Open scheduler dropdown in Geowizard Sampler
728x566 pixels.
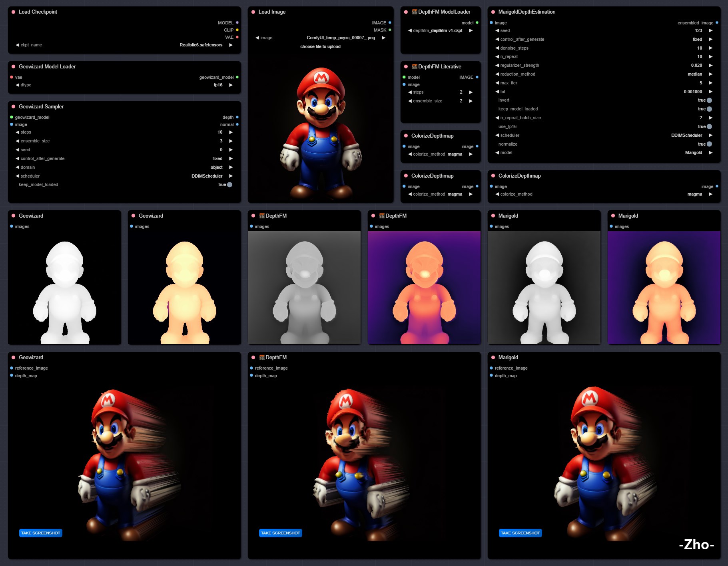point(124,176)
